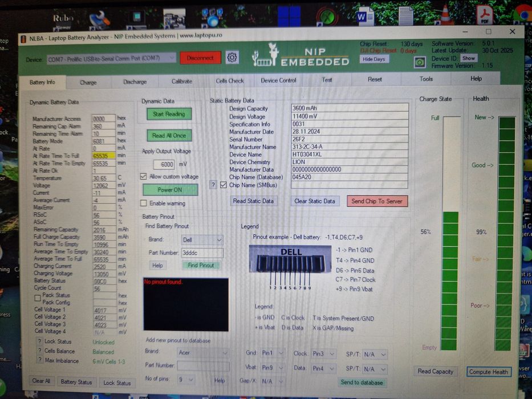Click the bottom Battery Status button
This screenshot has width=532, height=399.
76,382
